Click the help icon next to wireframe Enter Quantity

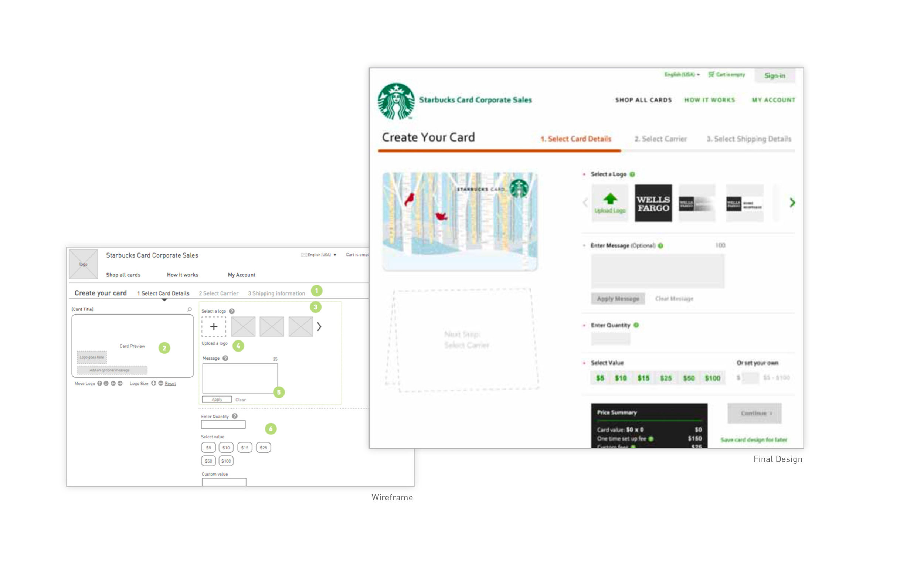(x=235, y=416)
